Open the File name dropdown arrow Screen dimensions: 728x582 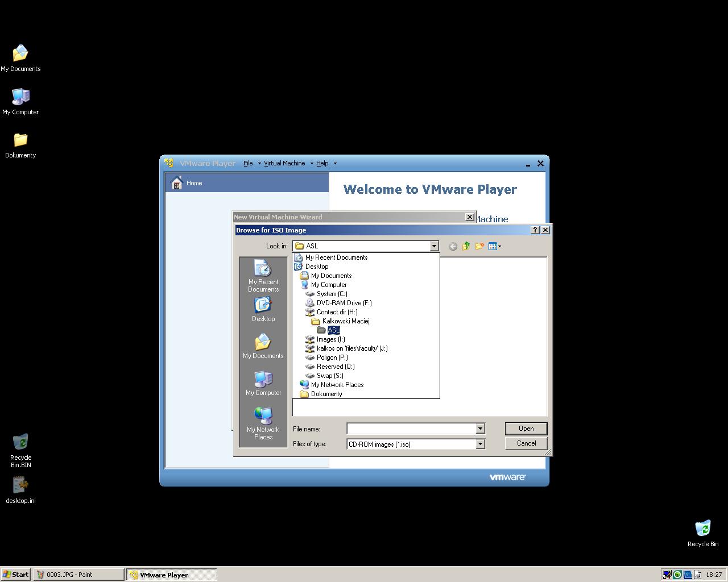tap(480, 429)
